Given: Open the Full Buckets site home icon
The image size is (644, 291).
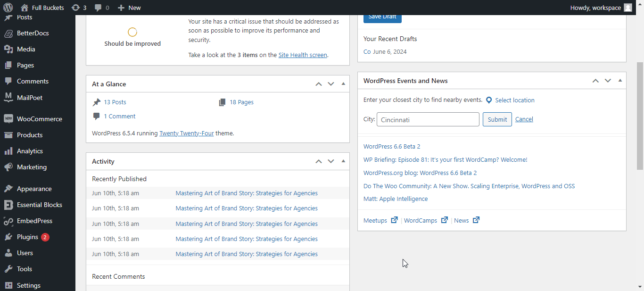Looking at the screenshot, I should pos(25,8).
